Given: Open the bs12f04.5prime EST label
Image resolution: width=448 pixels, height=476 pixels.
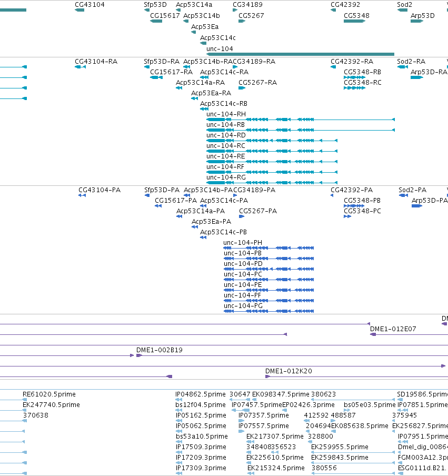Looking at the screenshot, I should pyautogui.click(x=201, y=405).
